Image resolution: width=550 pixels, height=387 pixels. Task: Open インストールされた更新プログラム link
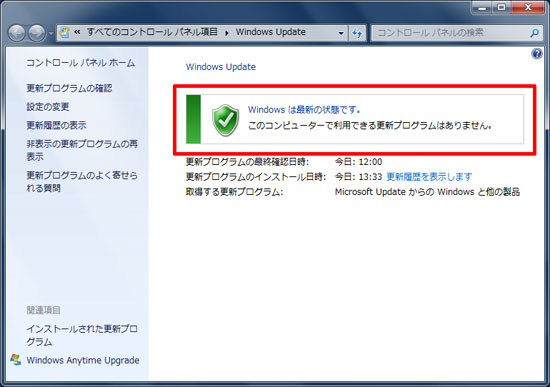click(x=82, y=335)
